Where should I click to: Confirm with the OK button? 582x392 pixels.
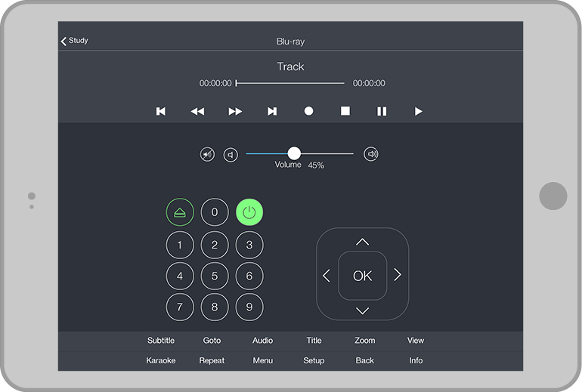[362, 276]
